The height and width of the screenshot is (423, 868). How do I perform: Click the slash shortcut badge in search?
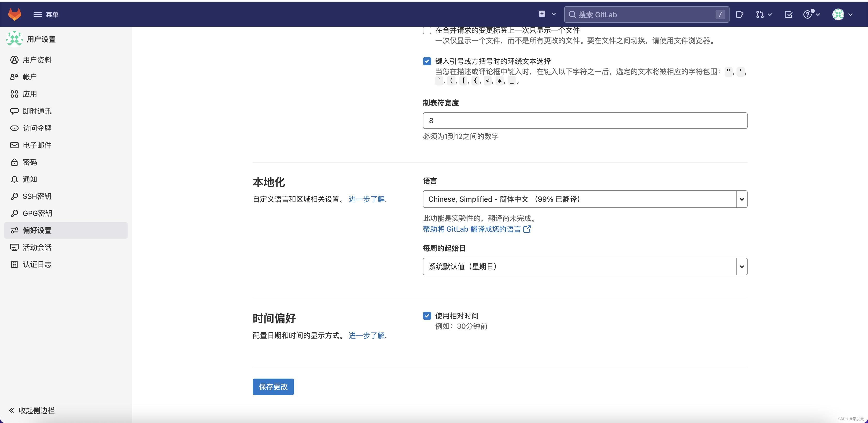coord(720,14)
